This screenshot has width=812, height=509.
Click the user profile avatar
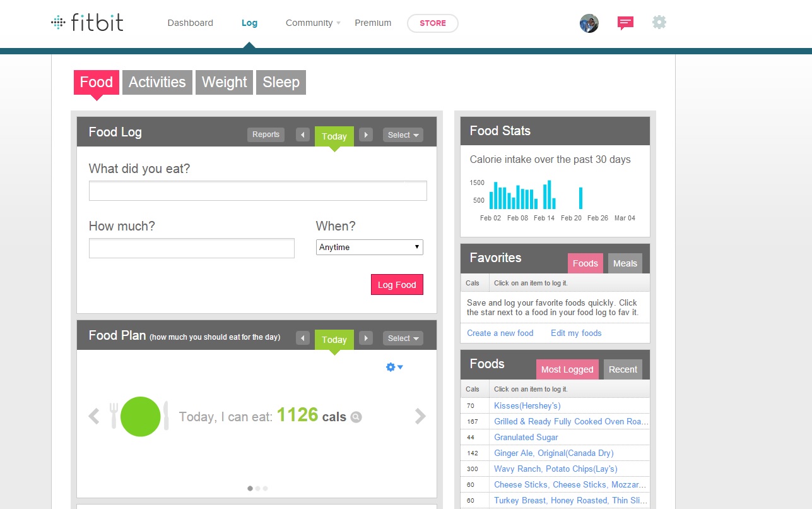[589, 23]
